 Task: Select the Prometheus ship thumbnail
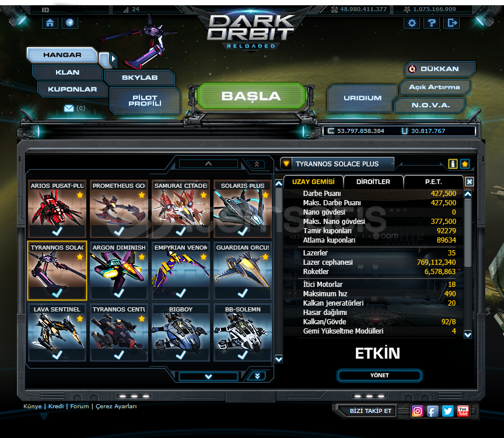[119, 209]
